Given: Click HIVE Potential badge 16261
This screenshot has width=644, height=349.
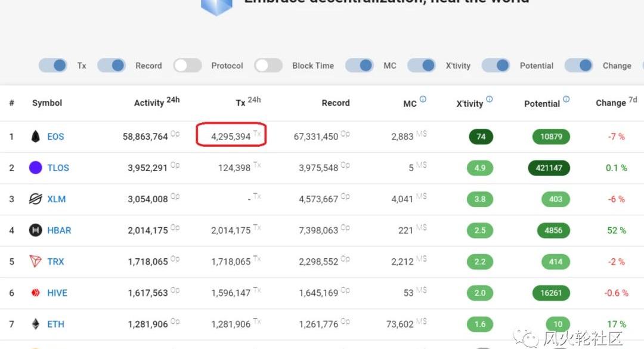Looking at the screenshot, I should click(551, 293).
